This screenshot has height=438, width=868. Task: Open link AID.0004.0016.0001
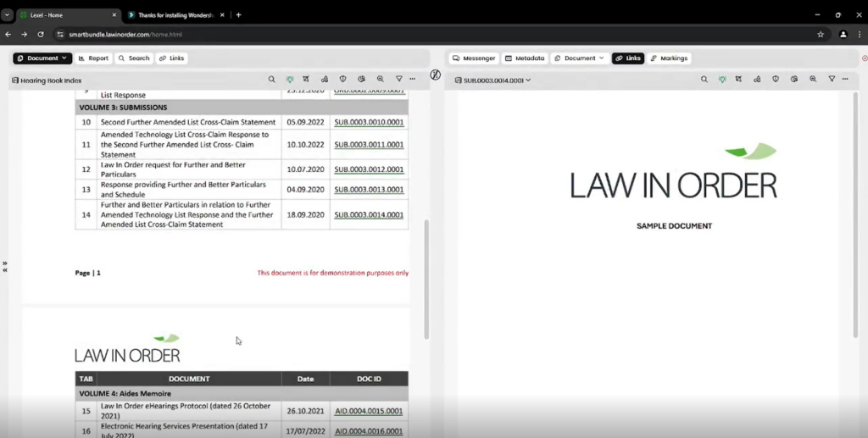(369, 431)
